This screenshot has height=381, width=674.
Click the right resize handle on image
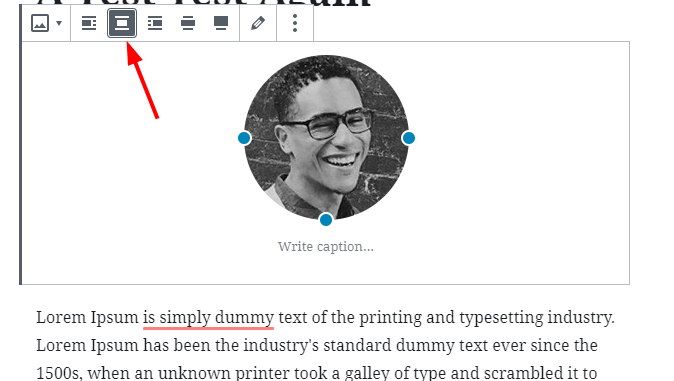point(408,138)
